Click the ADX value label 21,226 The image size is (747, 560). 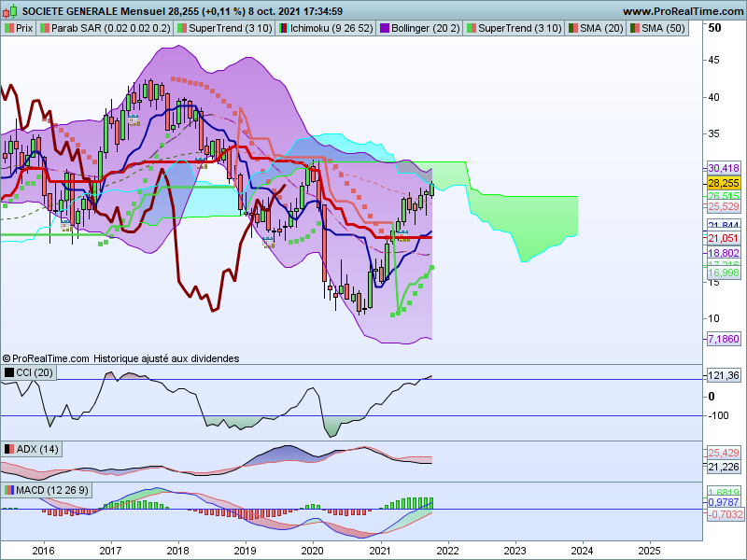pos(723,468)
